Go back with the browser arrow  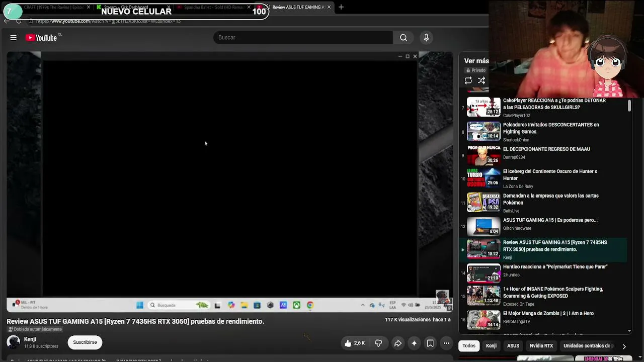point(6,21)
